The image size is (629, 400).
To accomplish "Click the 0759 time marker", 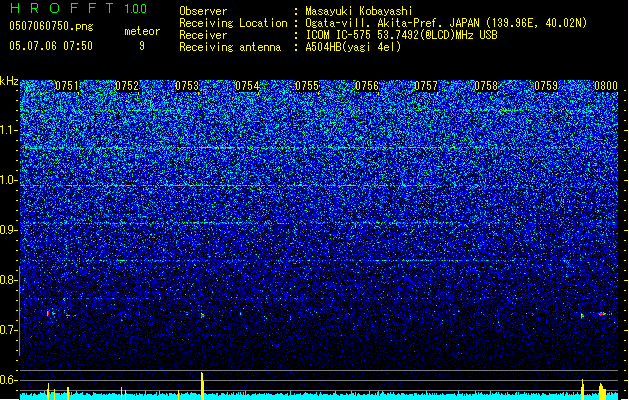I will pyautogui.click(x=546, y=86).
